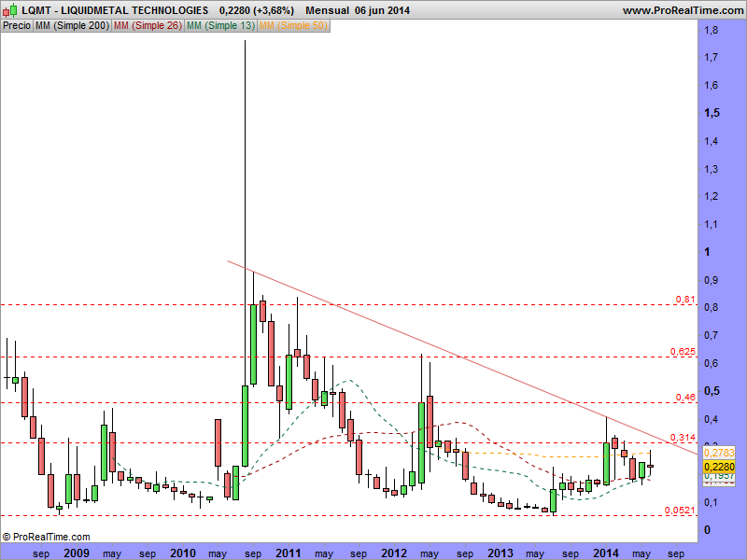Select the MM (Simple 200) indicator label
Viewport: 747px width, 560px height.
pyautogui.click(x=73, y=26)
